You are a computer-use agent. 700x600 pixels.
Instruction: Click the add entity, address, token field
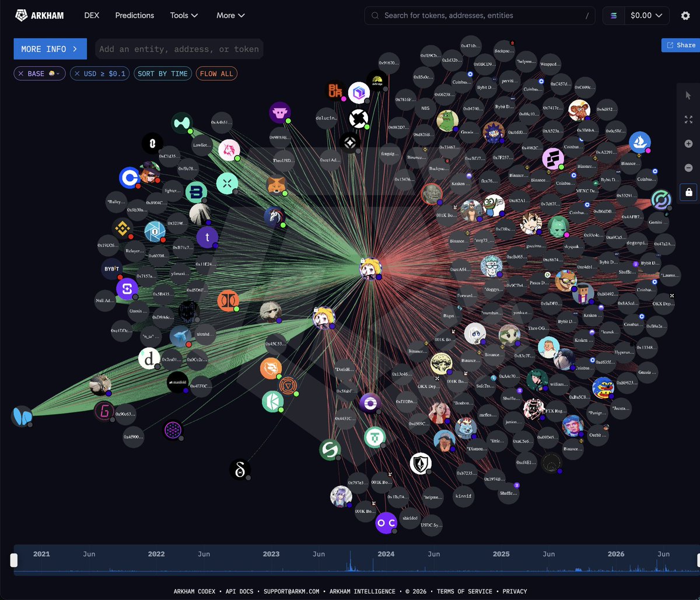coord(179,49)
